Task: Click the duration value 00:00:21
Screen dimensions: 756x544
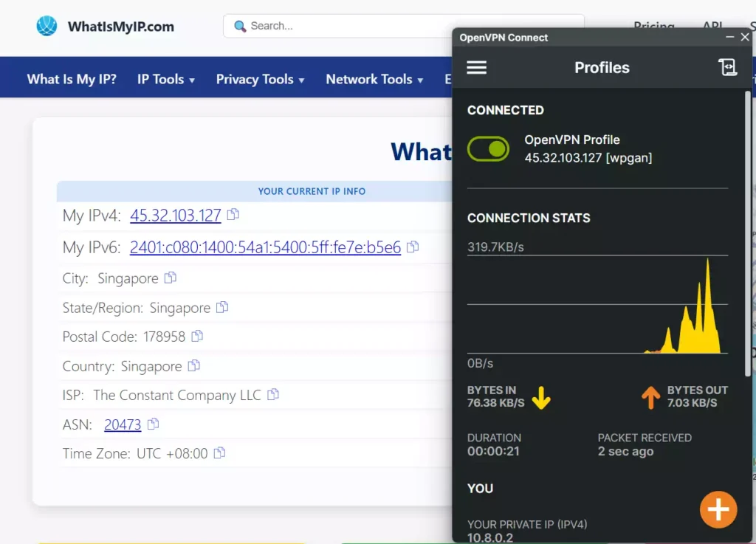Action: pos(493,452)
